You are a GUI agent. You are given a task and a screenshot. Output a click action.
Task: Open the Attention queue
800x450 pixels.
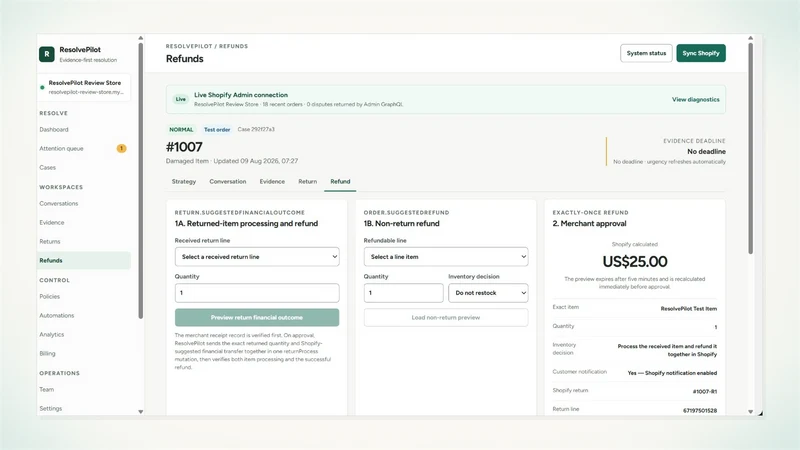(x=61, y=148)
